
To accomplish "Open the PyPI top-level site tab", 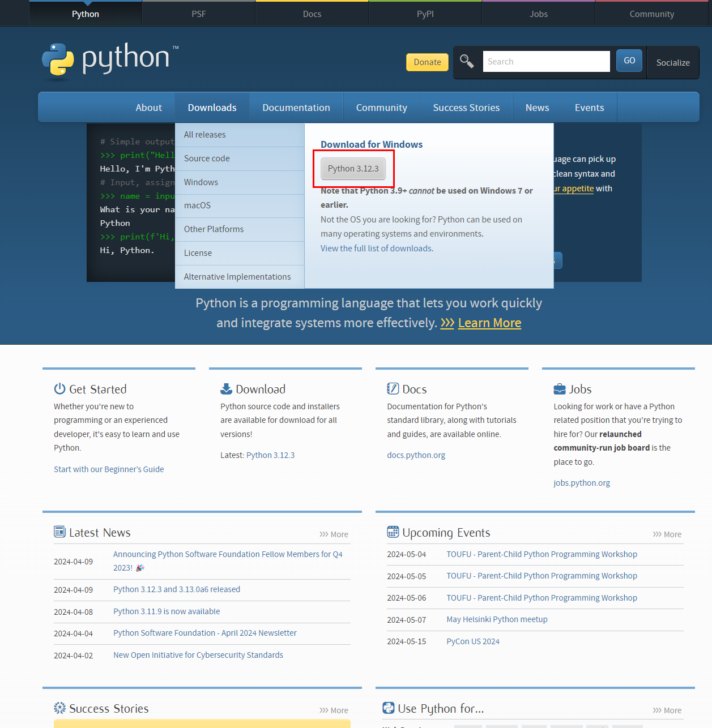I will click(425, 14).
